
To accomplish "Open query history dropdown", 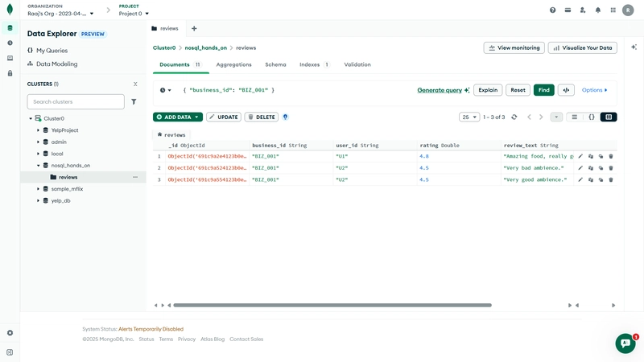I will pos(166,90).
